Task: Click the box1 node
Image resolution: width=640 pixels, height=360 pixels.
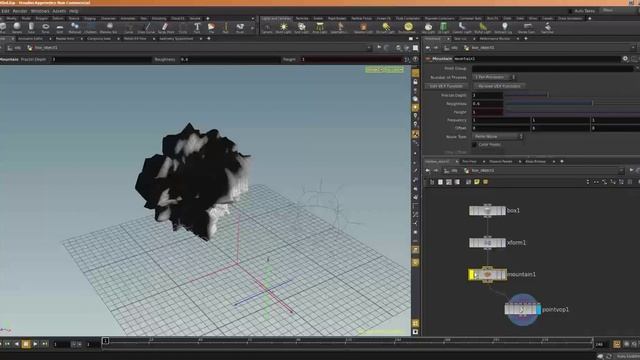Action: point(487,211)
